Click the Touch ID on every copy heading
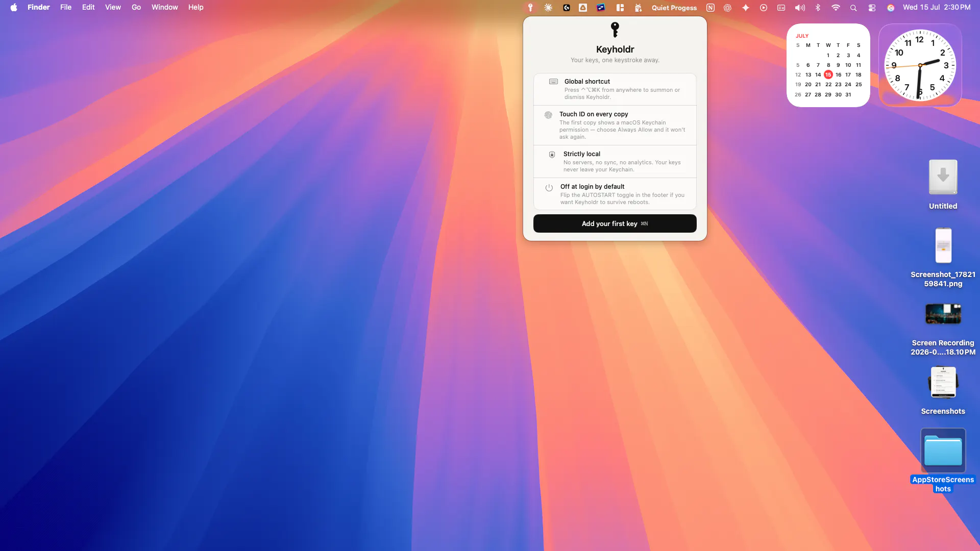This screenshot has width=980, height=551. click(x=594, y=114)
